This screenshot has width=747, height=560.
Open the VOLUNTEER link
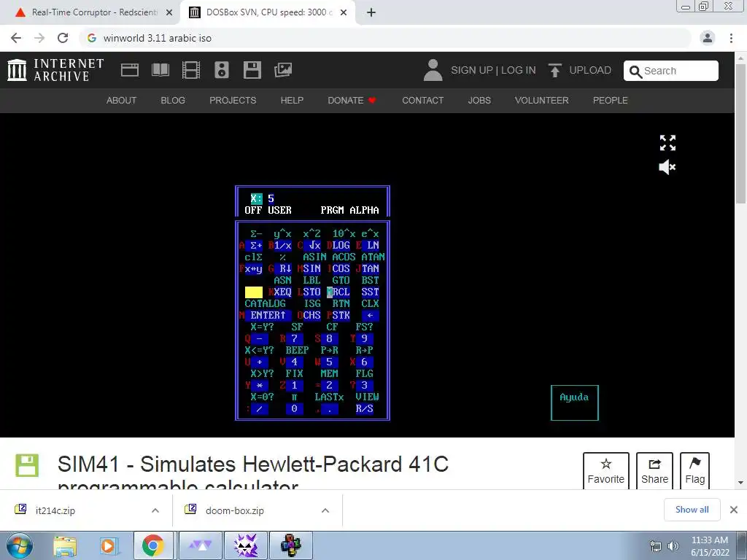(541, 101)
